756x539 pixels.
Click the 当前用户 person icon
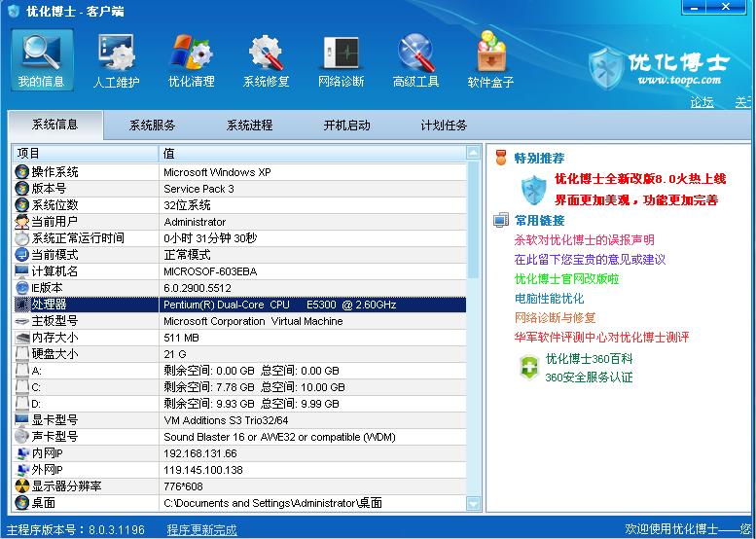click(21, 222)
